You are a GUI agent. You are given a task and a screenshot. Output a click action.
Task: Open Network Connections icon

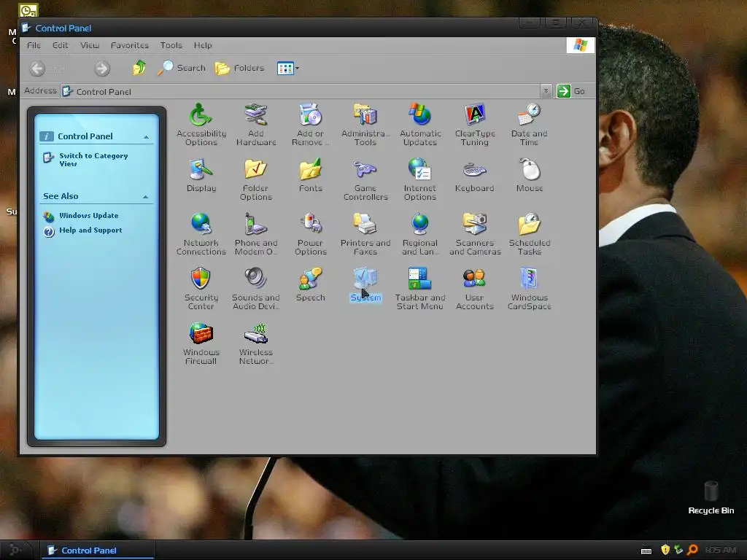201,234
